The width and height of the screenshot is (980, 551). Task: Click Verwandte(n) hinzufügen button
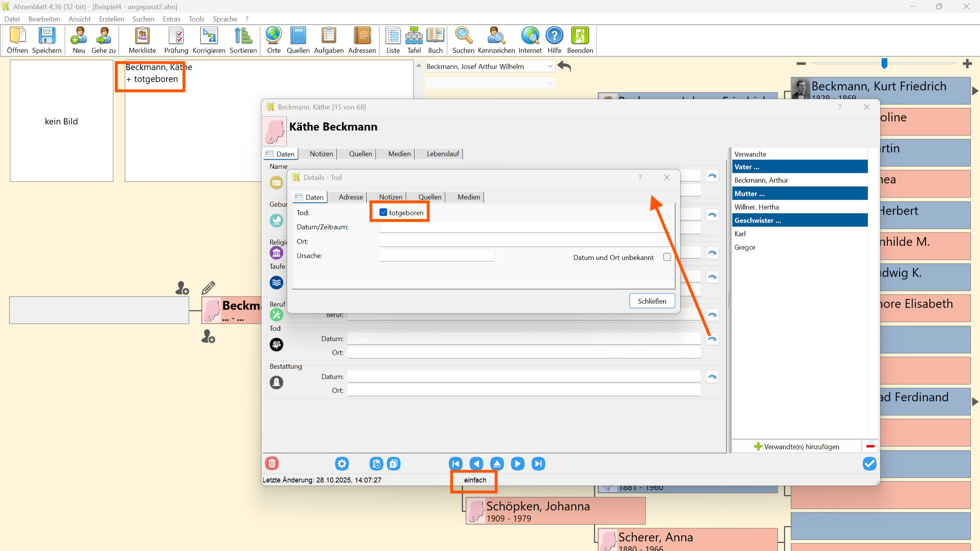(x=797, y=447)
